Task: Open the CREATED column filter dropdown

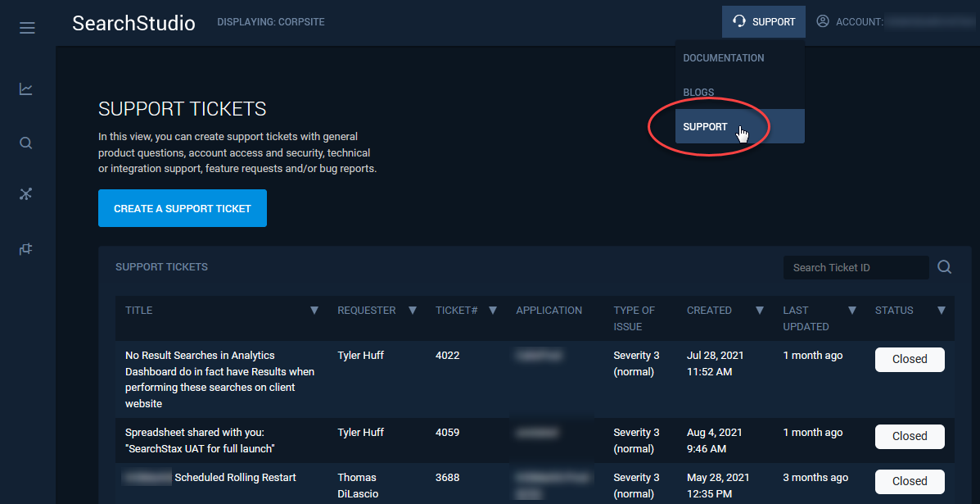Action: click(759, 310)
